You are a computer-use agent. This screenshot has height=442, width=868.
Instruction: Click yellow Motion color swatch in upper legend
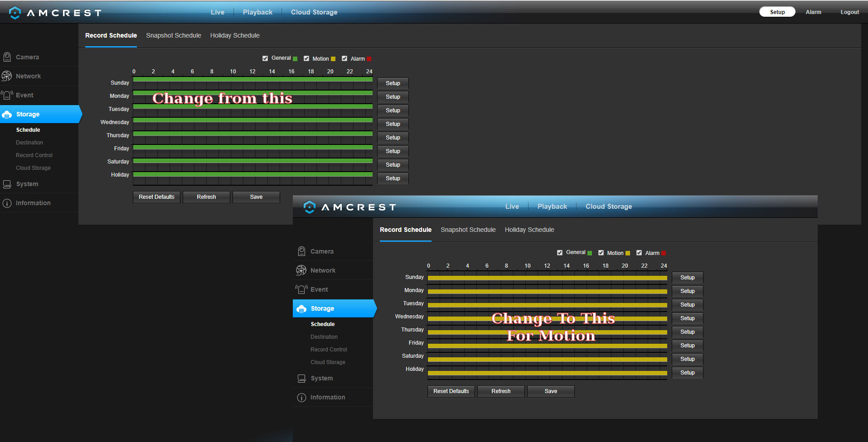pyautogui.click(x=333, y=59)
